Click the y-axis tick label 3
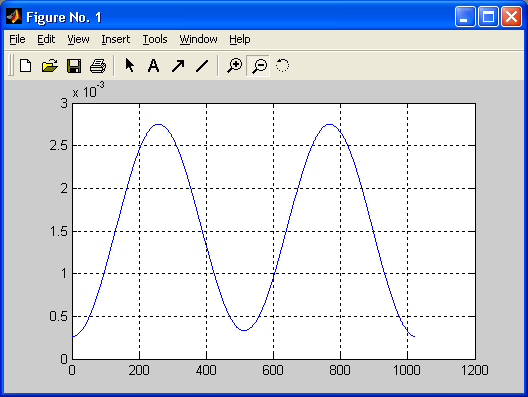Viewport: 528px width, 397px height. pyautogui.click(x=64, y=103)
